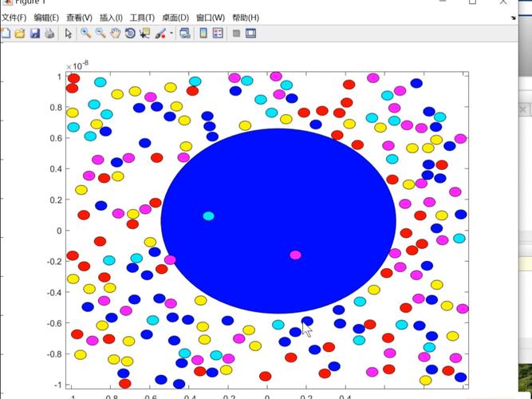
Task: Select the Zoom Out magnifier tool
Action: (x=100, y=34)
